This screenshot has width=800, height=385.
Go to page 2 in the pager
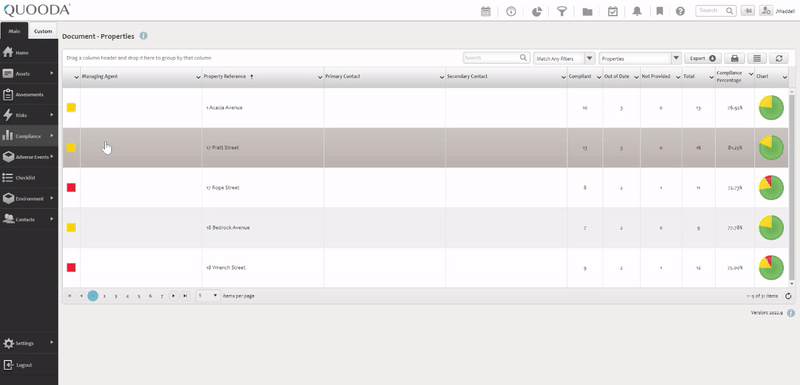pyautogui.click(x=105, y=296)
